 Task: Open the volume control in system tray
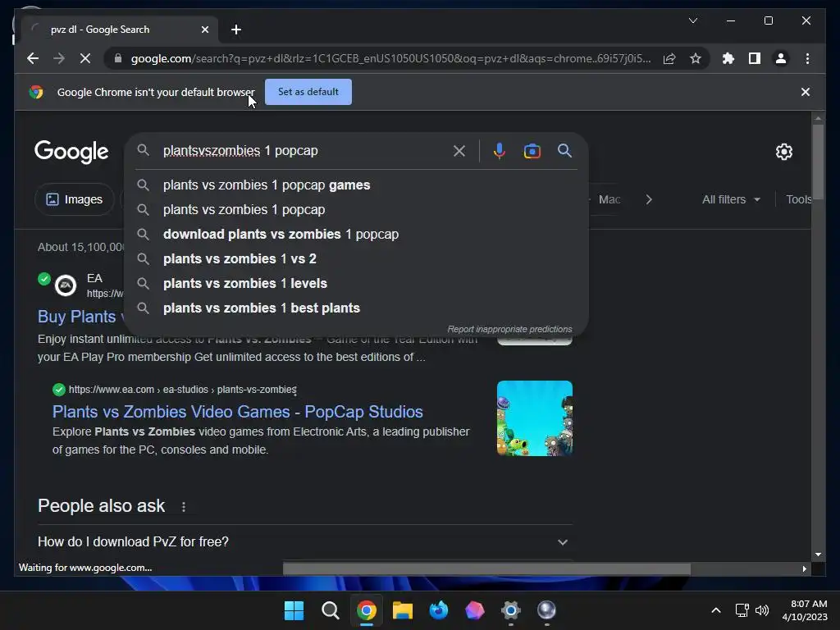click(x=762, y=610)
